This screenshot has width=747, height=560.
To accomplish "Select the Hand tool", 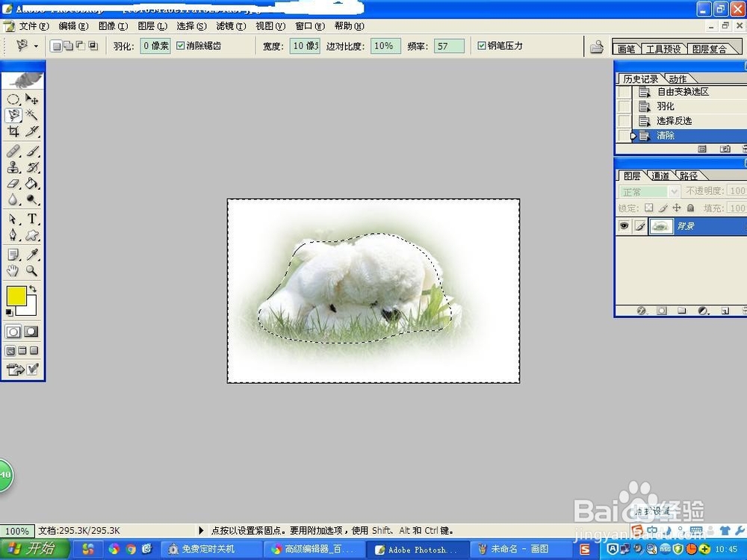I will (13, 271).
